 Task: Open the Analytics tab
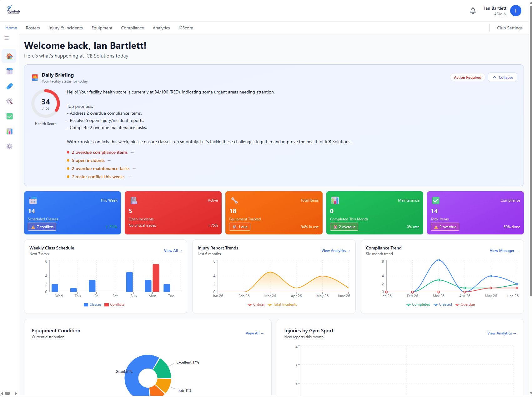tap(161, 28)
